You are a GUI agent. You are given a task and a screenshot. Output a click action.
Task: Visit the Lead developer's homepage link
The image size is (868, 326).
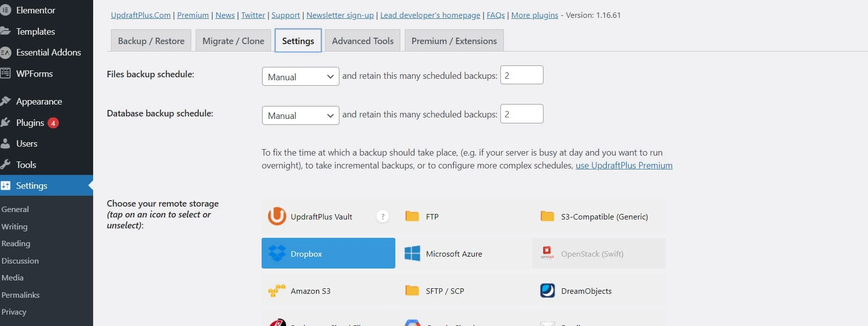[x=431, y=15]
